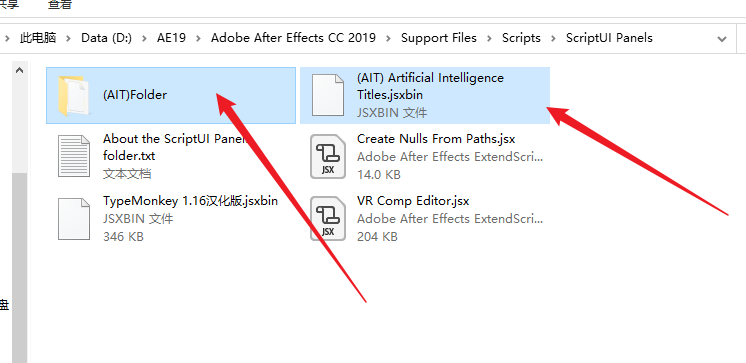Go to the Scripts breadcrumb folder
Viewport: 746px width, 363px height.
[x=521, y=38]
